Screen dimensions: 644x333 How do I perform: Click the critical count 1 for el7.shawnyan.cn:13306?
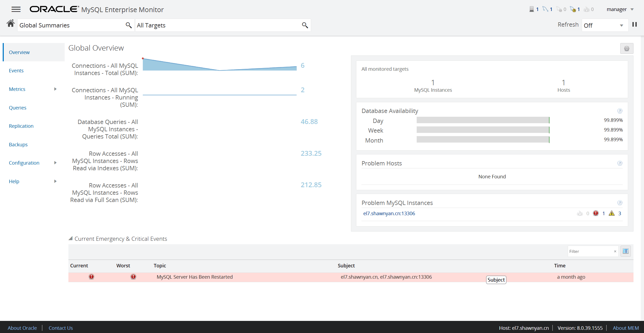coord(604,213)
